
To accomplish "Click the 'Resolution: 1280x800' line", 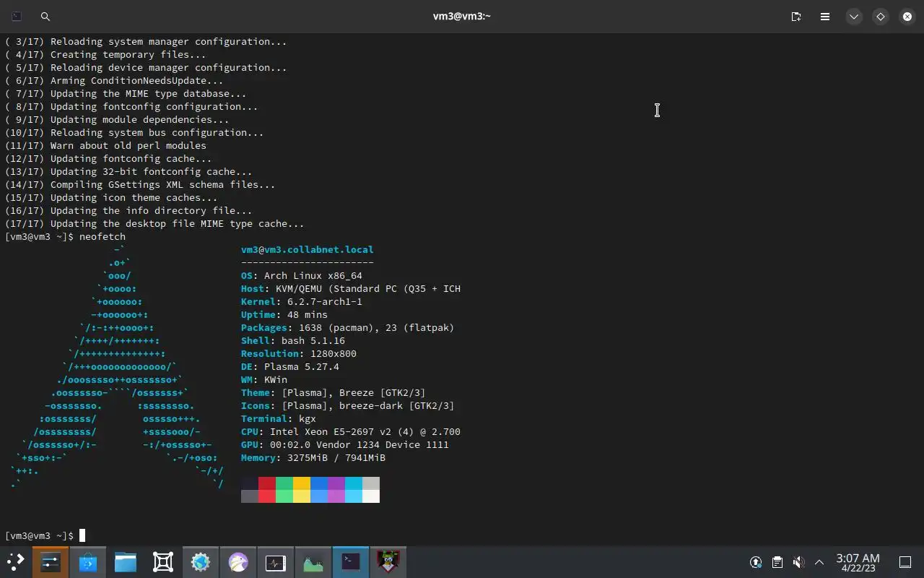I will (299, 354).
